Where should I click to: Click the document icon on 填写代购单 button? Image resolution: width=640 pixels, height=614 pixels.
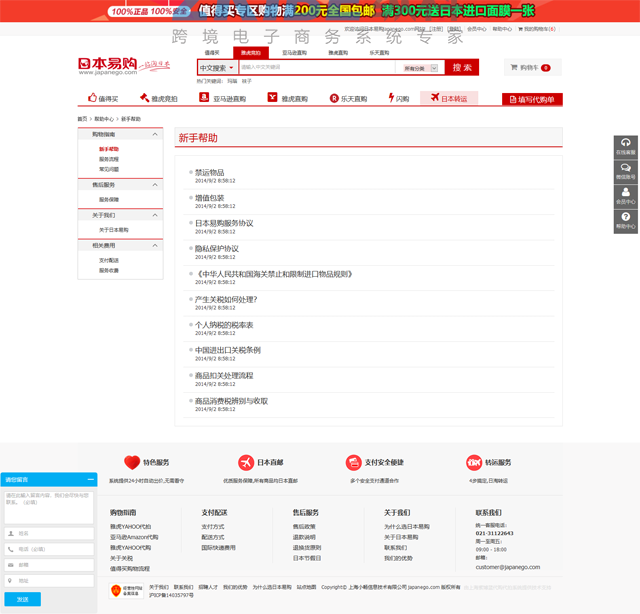(x=513, y=100)
